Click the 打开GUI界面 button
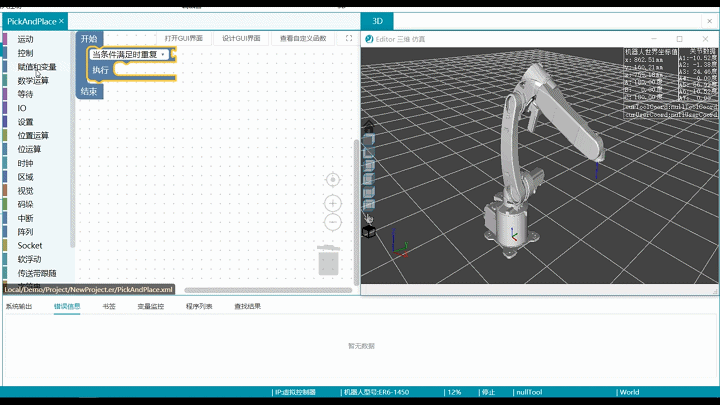This screenshot has height=405, width=720. (183, 38)
